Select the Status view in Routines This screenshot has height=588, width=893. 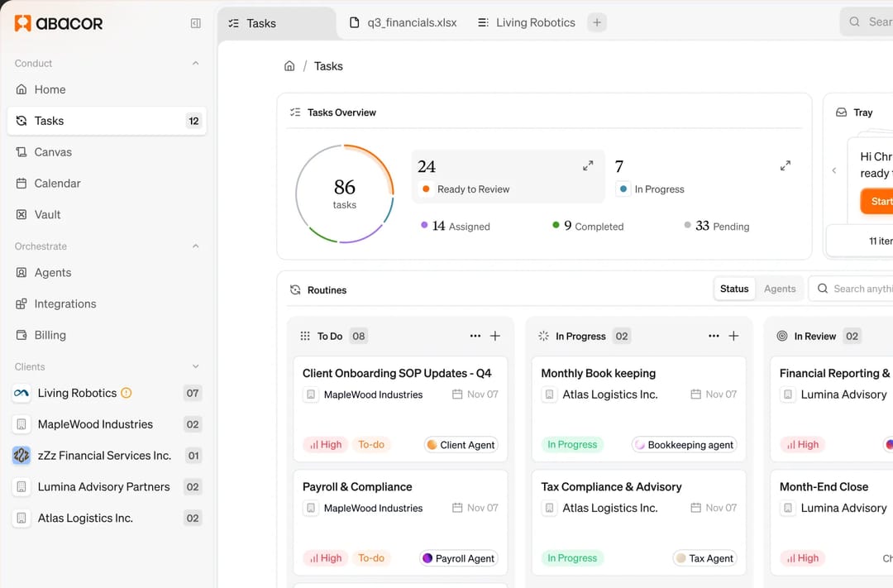(x=734, y=289)
